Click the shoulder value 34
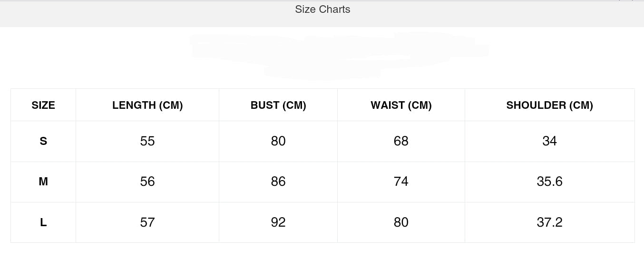The image size is (644, 268). click(x=549, y=141)
